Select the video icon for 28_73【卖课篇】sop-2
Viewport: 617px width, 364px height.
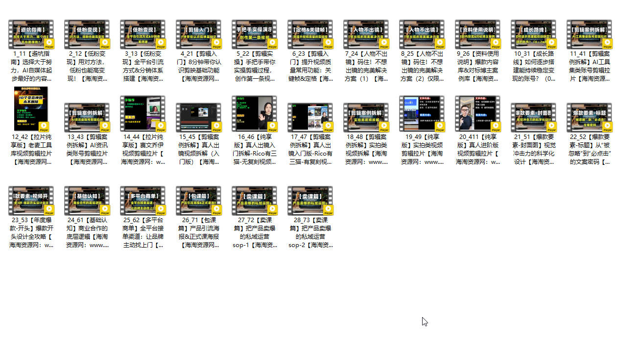tap(310, 201)
